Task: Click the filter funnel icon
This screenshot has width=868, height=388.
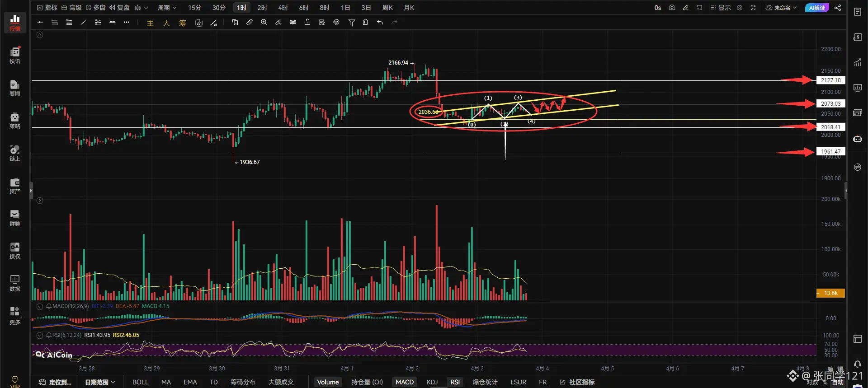Action: coord(351,22)
